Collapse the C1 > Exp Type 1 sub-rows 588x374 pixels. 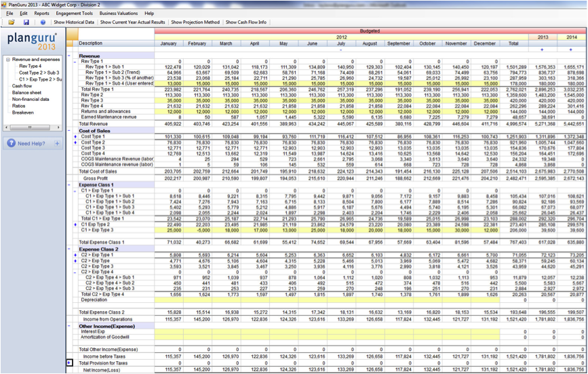(75, 191)
